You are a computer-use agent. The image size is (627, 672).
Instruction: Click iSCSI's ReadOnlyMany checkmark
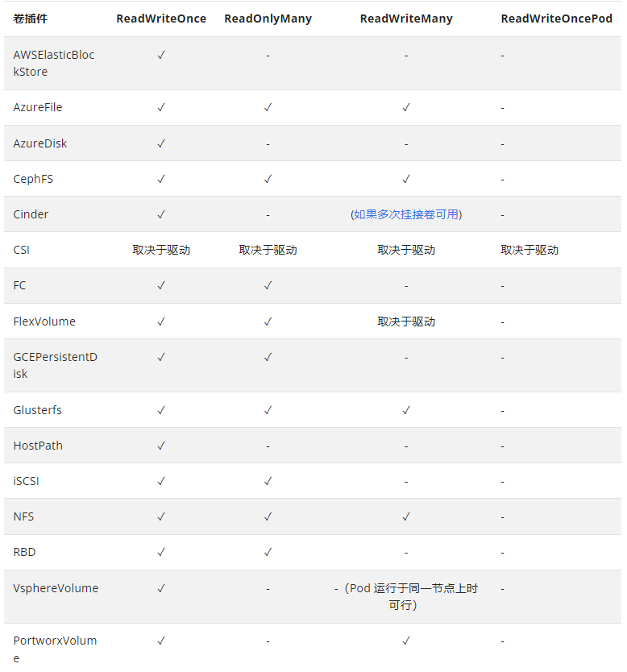(268, 481)
